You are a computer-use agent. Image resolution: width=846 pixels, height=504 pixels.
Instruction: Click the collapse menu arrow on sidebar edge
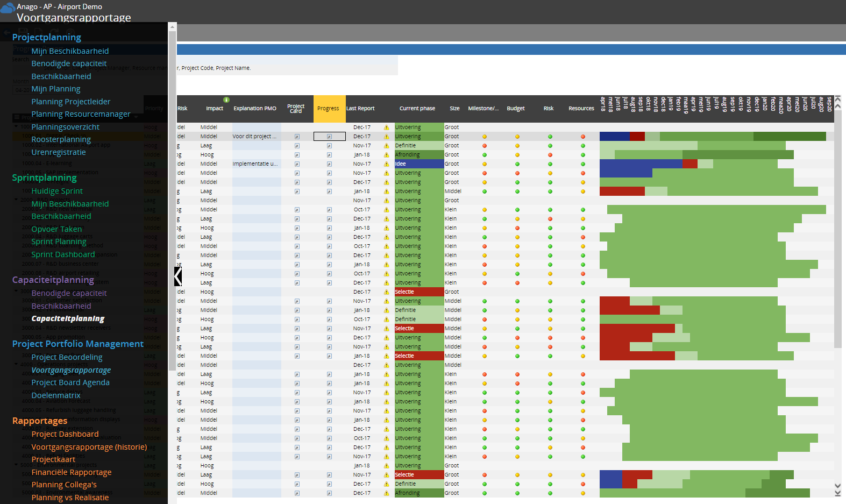point(178,276)
